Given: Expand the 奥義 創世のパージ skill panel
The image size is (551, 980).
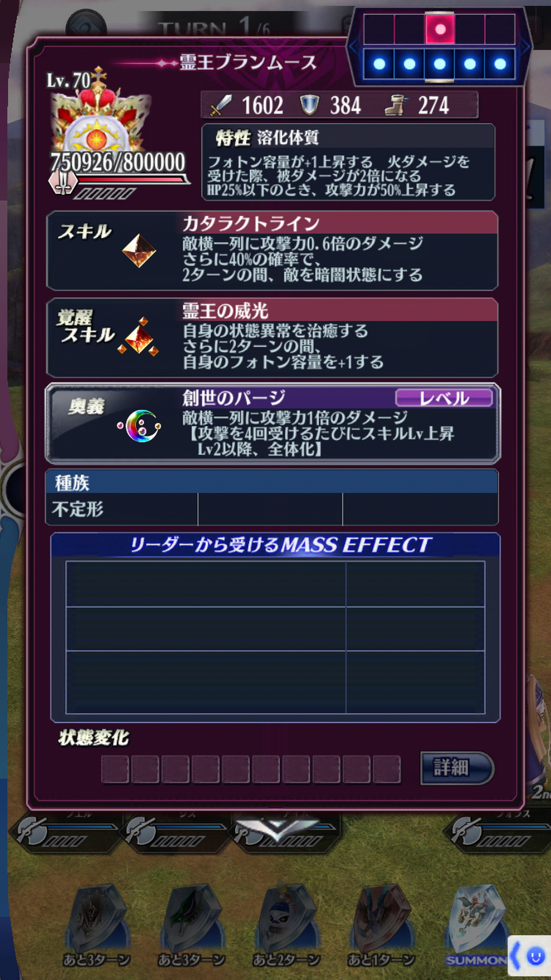Looking at the screenshot, I should tap(273, 423).
